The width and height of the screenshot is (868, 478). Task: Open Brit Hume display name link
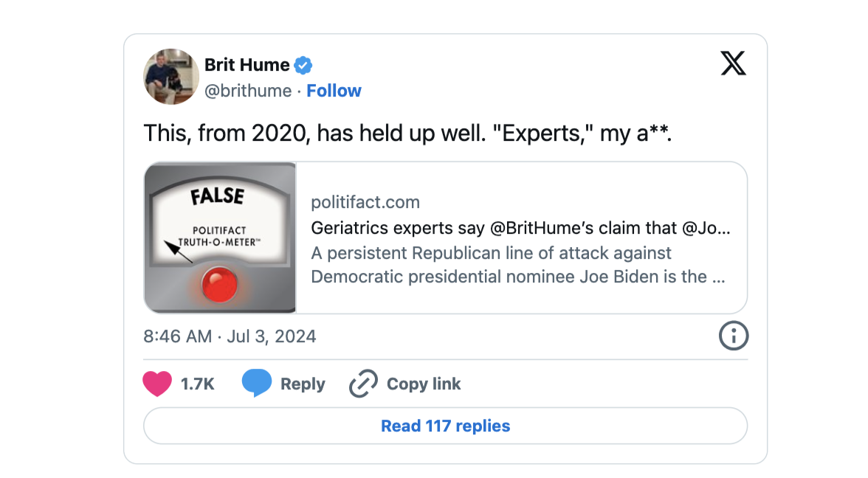[x=247, y=65]
